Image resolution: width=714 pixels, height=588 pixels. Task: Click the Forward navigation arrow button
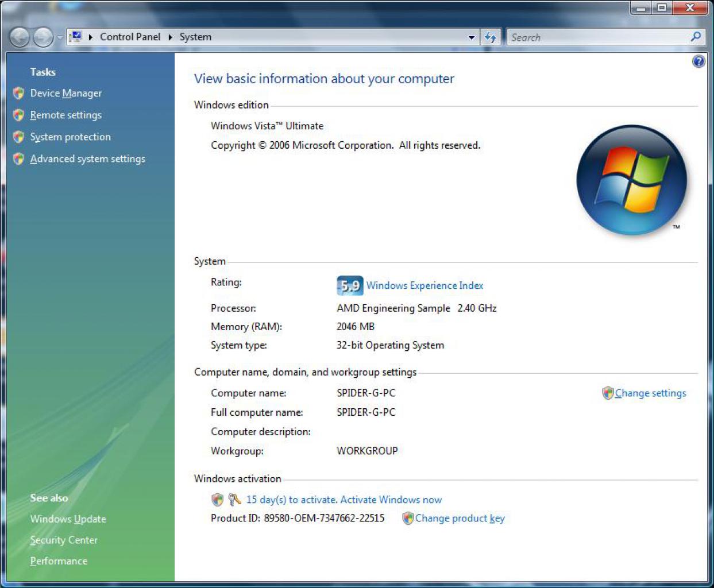click(43, 37)
